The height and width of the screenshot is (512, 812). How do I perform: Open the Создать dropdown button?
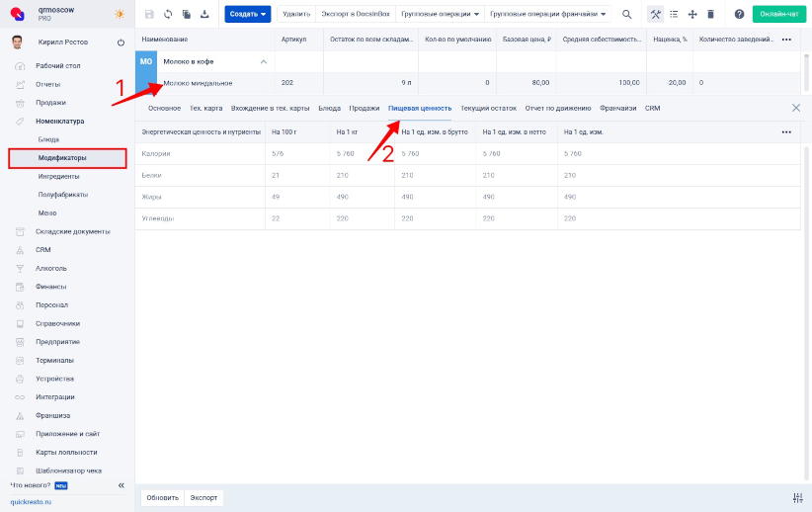tap(248, 14)
